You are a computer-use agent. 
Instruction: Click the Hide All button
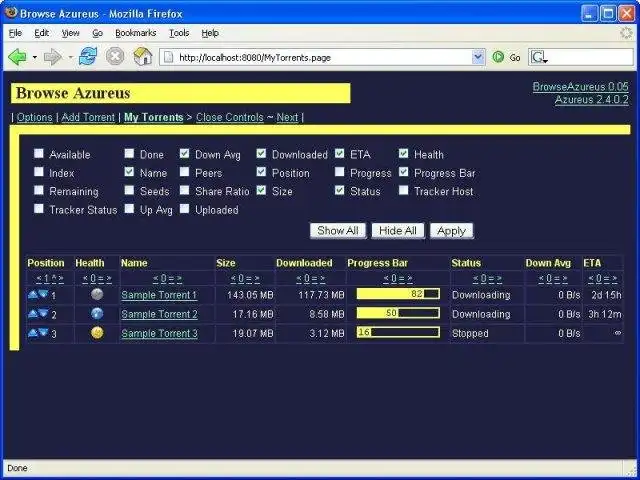398,231
